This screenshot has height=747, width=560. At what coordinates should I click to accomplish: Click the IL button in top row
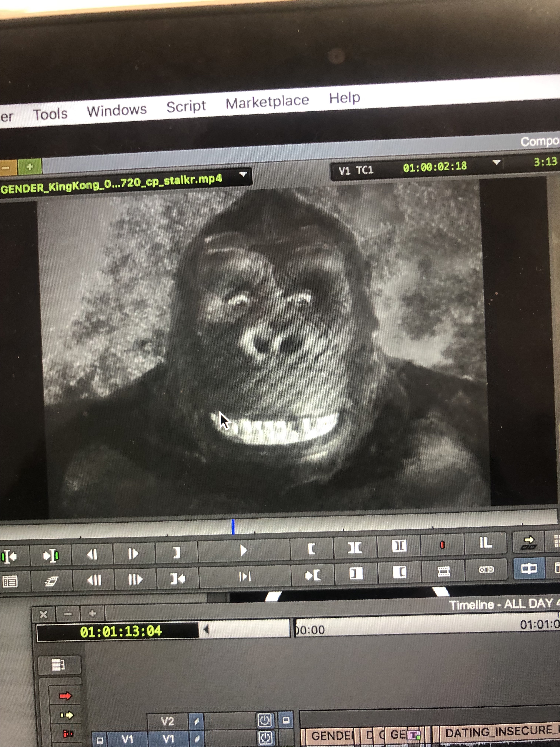(x=486, y=543)
